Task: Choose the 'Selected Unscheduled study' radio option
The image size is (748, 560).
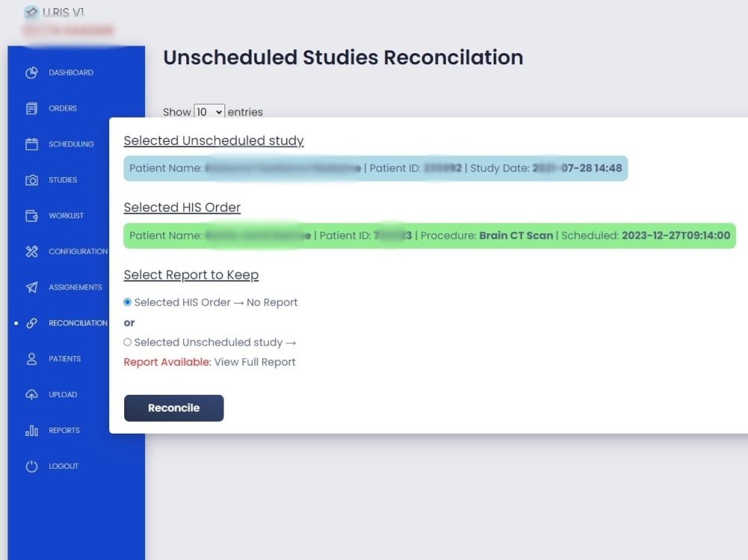Action: 128,342
